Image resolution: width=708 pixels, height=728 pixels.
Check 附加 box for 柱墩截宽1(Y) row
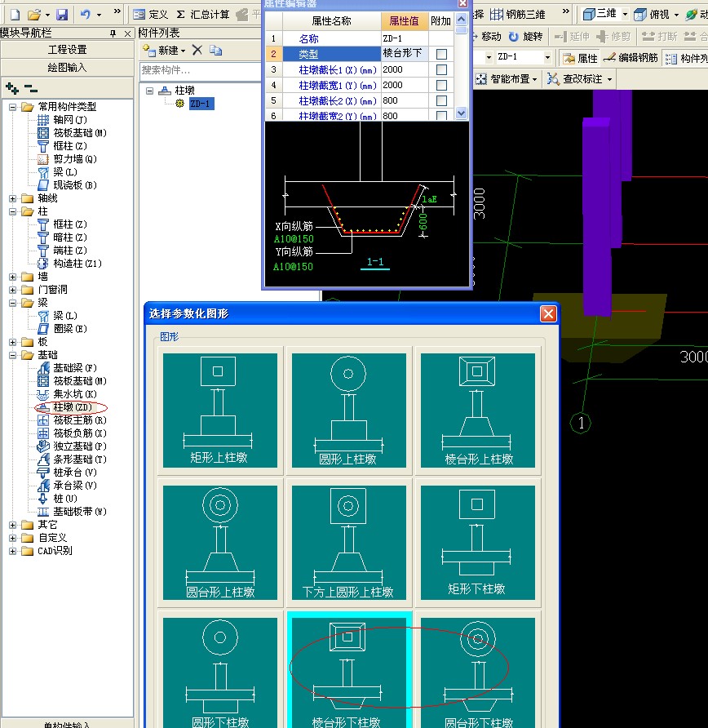442,86
